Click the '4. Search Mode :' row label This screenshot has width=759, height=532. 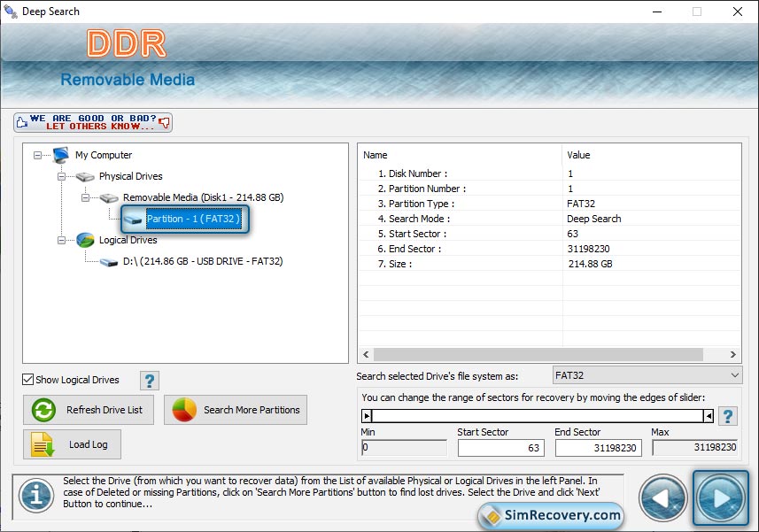(x=414, y=219)
